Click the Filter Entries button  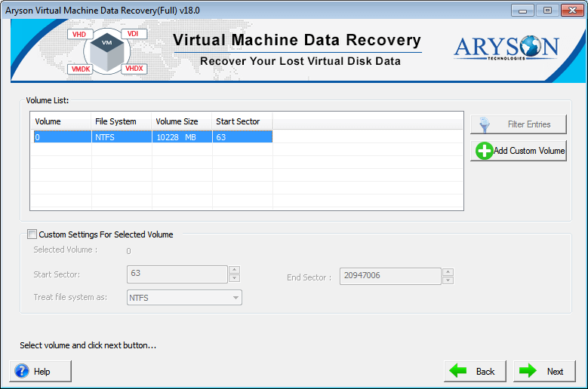(519, 124)
